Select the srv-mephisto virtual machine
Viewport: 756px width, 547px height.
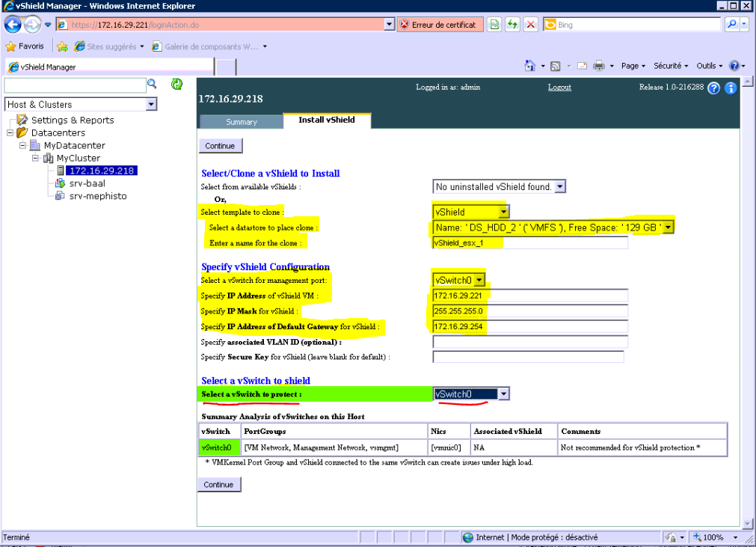tap(97, 196)
